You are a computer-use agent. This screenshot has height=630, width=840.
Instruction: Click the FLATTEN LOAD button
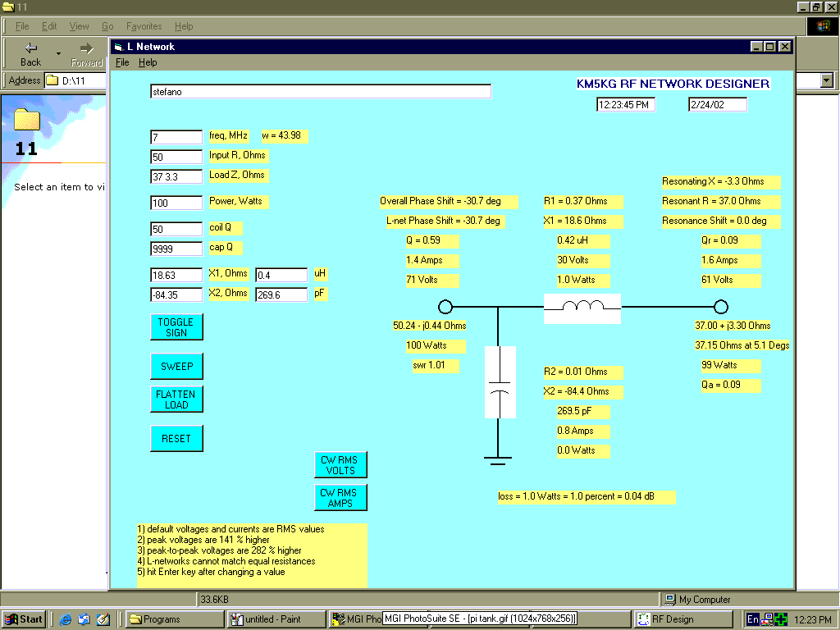[x=176, y=399]
